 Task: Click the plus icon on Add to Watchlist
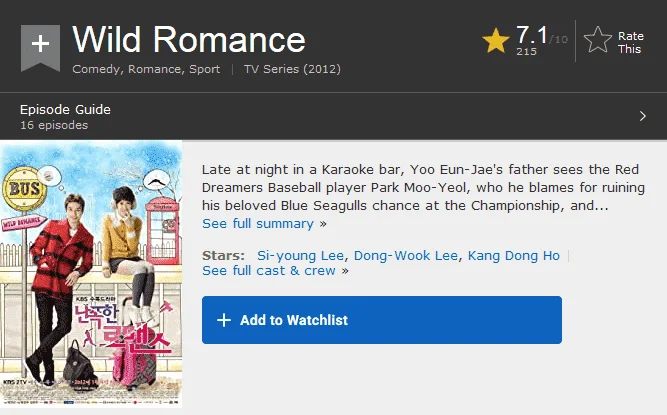click(x=224, y=320)
